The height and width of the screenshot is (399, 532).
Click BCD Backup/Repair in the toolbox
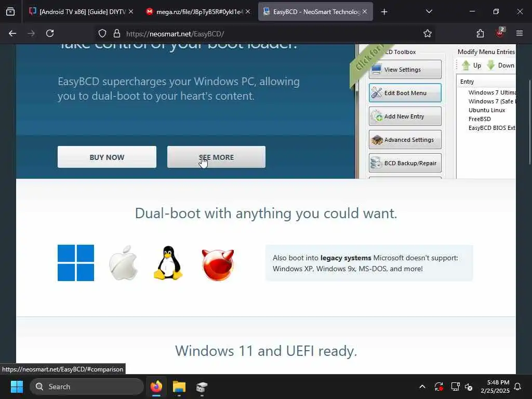(405, 163)
